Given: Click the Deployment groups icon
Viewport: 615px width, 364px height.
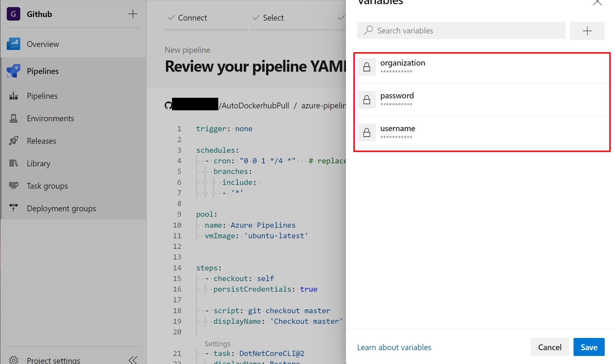Looking at the screenshot, I should tap(14, 208).
